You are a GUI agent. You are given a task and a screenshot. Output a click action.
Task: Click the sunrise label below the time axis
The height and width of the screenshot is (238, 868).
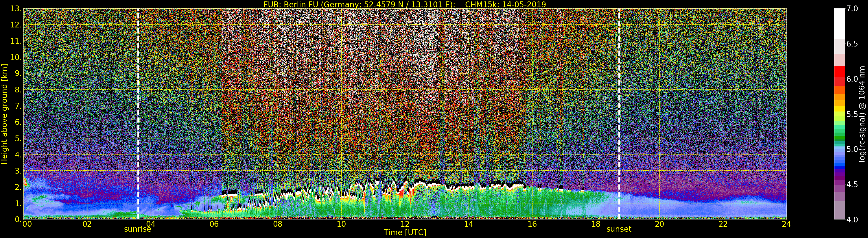tap(137, 229)
